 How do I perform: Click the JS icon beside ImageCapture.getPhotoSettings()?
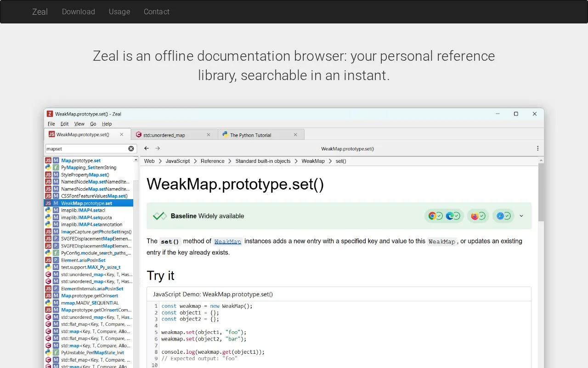tap(48, 231)
